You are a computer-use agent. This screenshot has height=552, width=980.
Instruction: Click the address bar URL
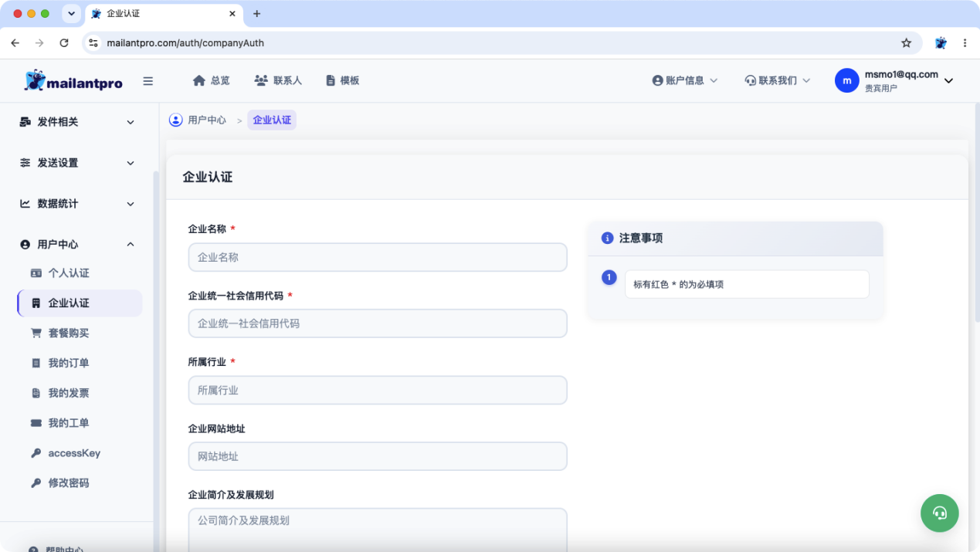click(185, 43)
